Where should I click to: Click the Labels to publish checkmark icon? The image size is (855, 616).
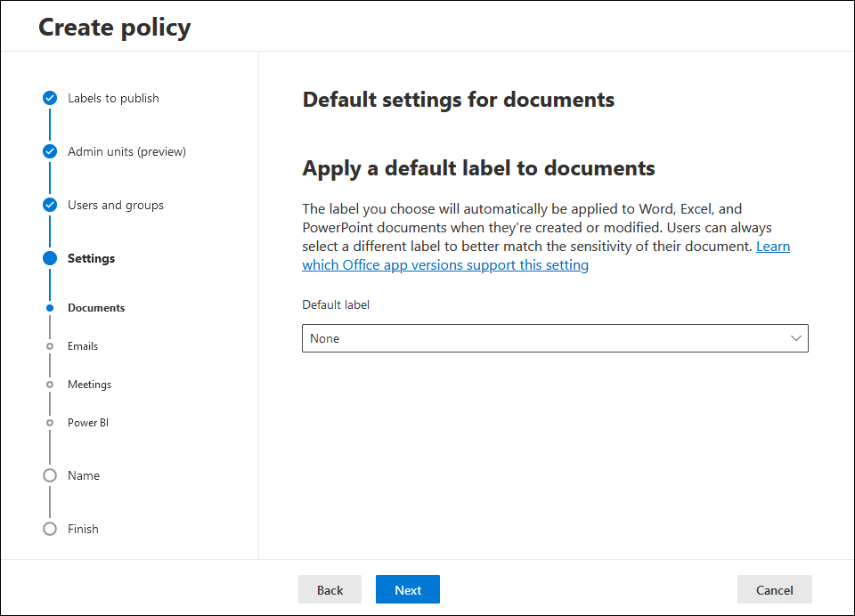50,98
